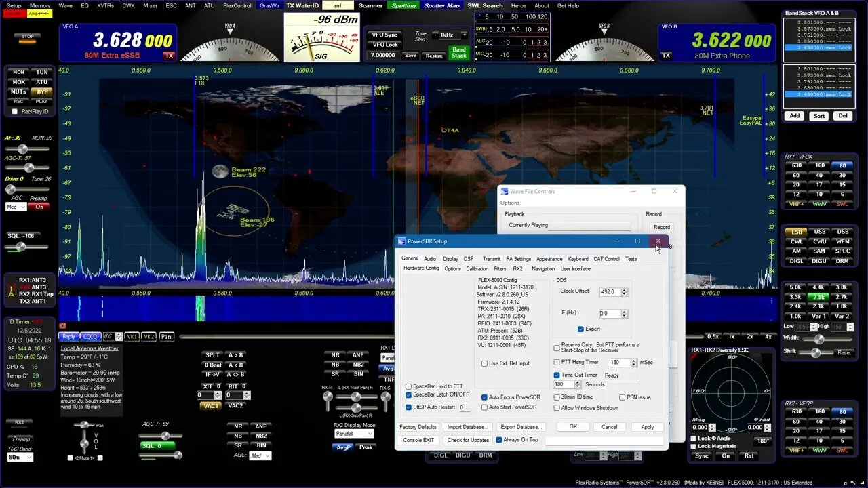Disable the Time-Out Timer checkbox
The height and width of the screenshot is (488, 868).
click(557, 375)
